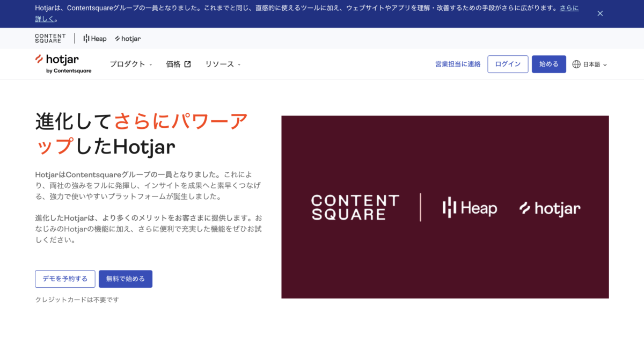Screen dimensions: 644x357
Task: Click the Contentsquare logo in top strip
Action: pyautogui.click(x=50, y=39)
